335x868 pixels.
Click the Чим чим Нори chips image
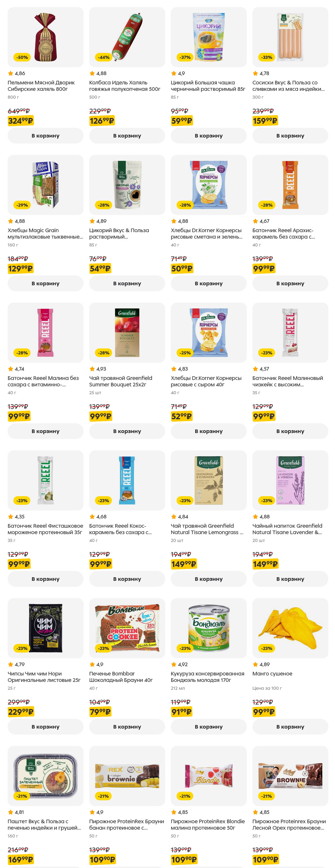45,628
